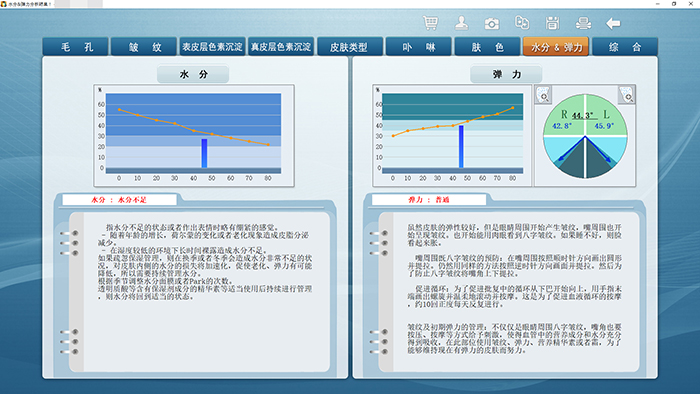Screen dimensions: 700x394
Task: Select the 真皮层色素沉淀 tab
Action: [281, 46]
